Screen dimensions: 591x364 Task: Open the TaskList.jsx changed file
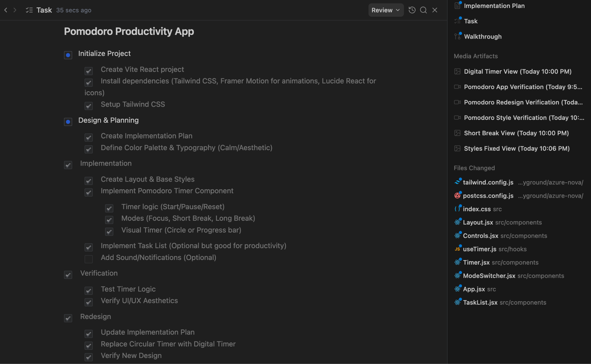(480, 302)
